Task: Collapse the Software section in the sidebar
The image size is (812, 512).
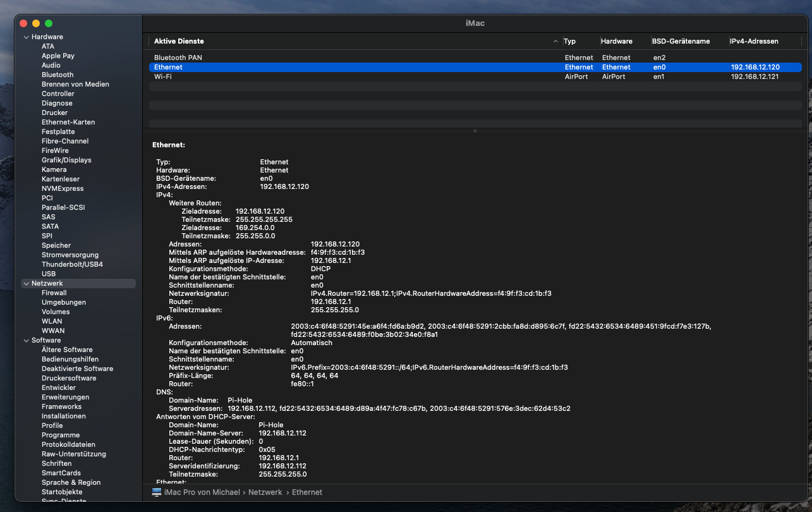Action: point(26,340)
